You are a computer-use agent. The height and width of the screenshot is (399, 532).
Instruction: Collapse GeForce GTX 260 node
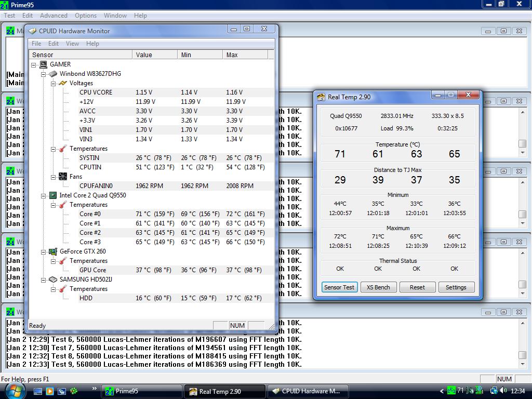[44, 252]
